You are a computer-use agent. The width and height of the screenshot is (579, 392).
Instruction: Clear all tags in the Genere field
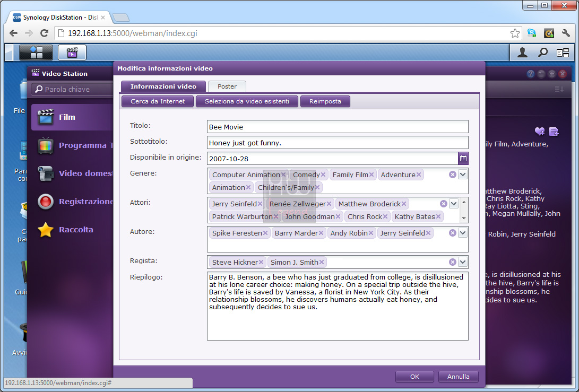point(452,175)
